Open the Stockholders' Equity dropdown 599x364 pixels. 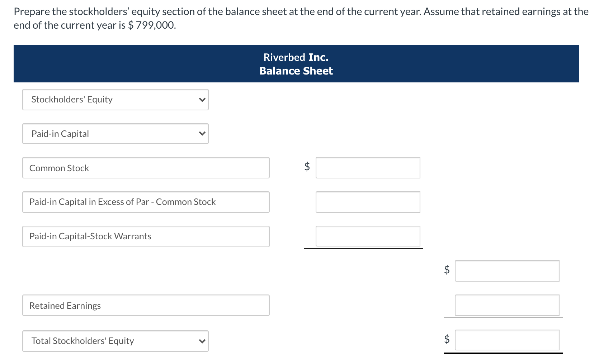coord(115,100)
